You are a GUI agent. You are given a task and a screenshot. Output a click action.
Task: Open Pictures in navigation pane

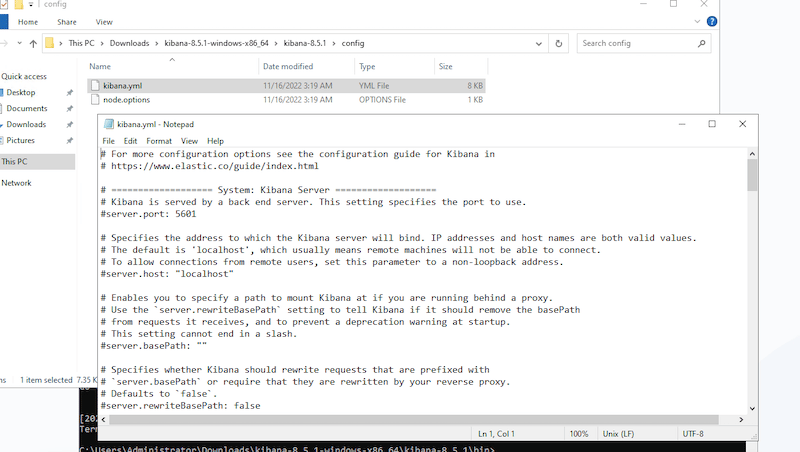coord(20,140)
